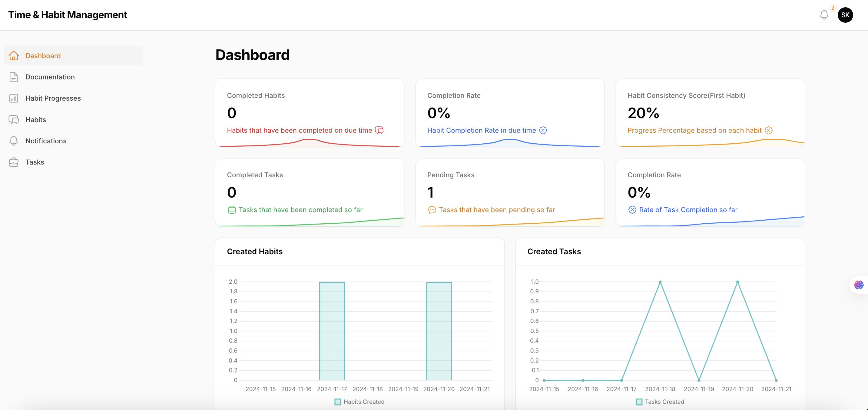Viewport: 868px width, 410px height.
Task: Open the Documentation menu item
Action: (50, 77)
